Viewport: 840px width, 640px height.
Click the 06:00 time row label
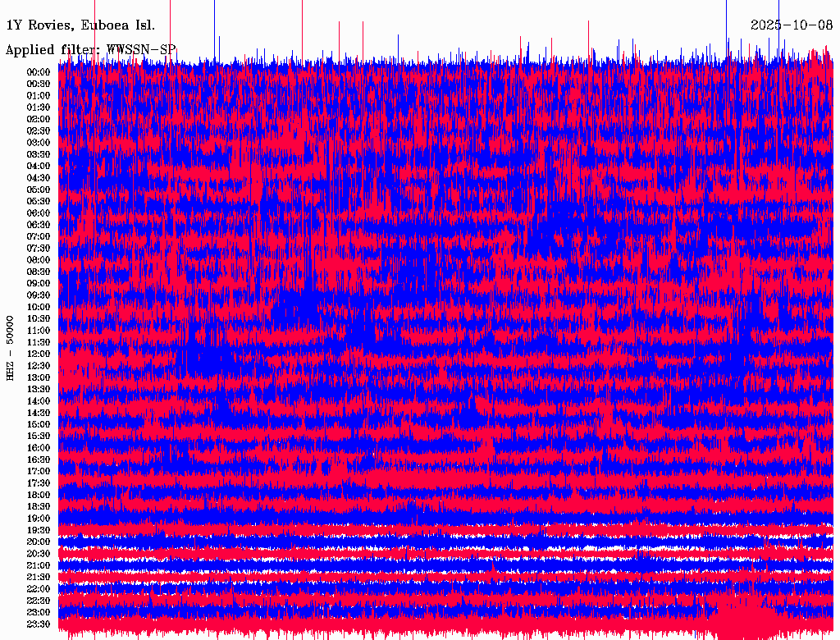(x=39, y=213)
